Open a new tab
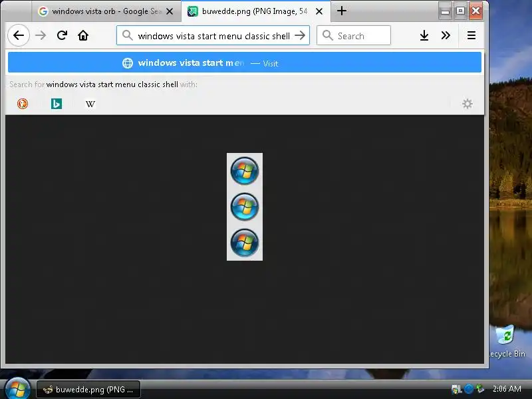532x399 pixels. 342,11
